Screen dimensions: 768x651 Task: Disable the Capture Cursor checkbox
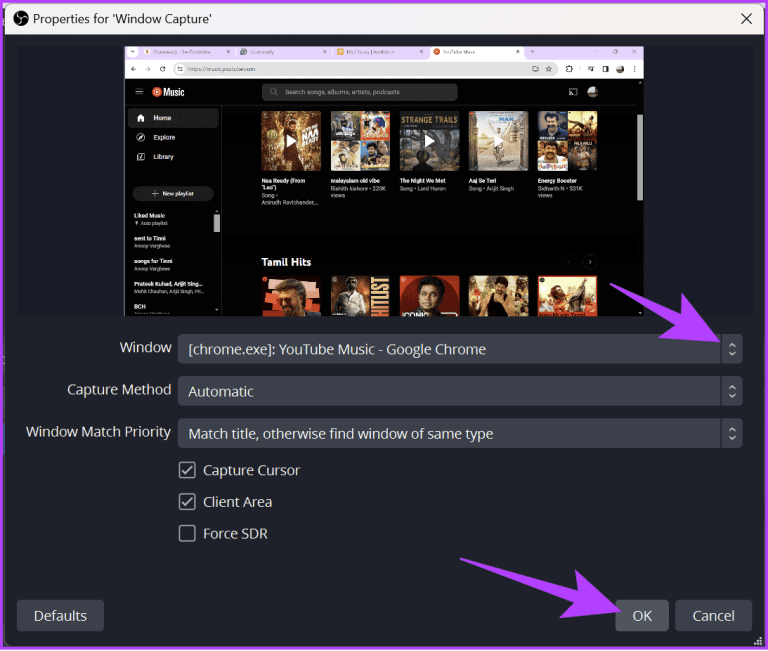coord(187,470)
